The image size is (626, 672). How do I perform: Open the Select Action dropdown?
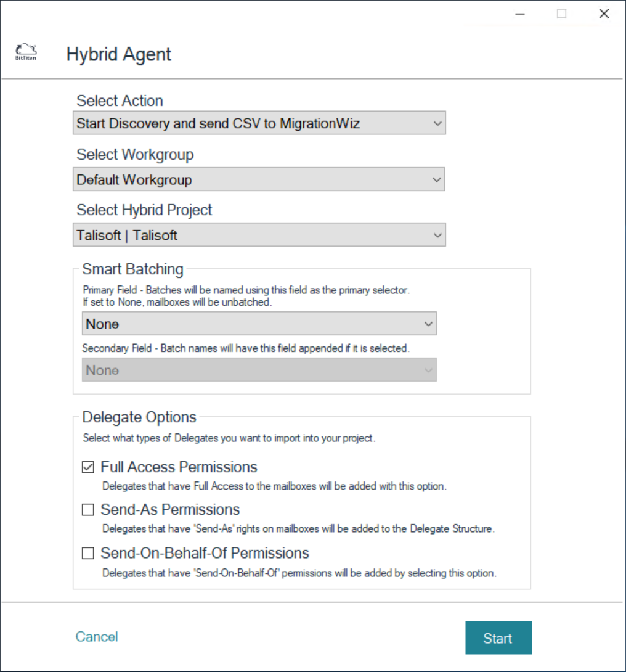tap(259, 123)
